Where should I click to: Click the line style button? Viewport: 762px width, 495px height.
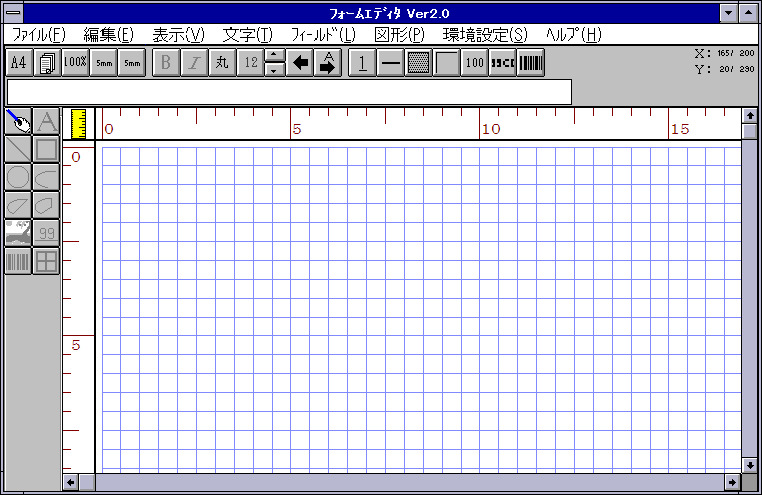(x=390, y=62)
